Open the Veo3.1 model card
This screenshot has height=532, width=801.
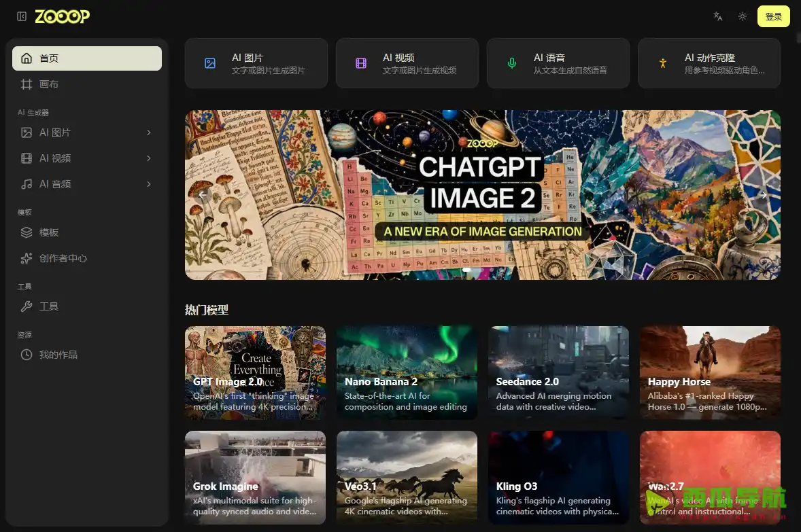tap(407, 478)
